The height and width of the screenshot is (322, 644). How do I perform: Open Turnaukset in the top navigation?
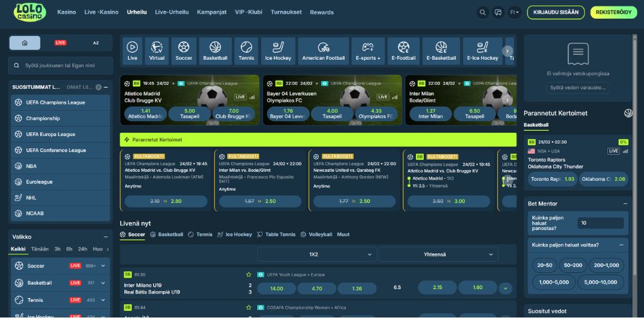286,12
